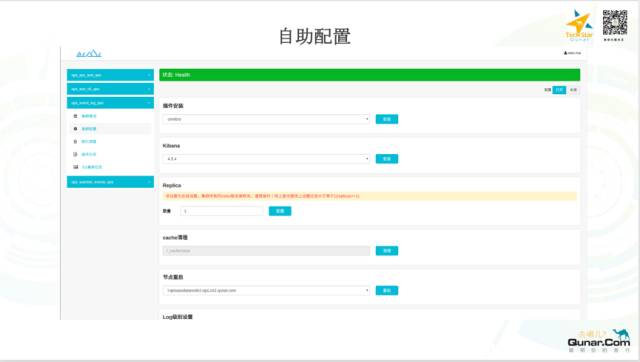The width and height of the screenshot is (640, 362).
Task: Click the mountain-shaped logo in the header
Action: tap(89, 53)
